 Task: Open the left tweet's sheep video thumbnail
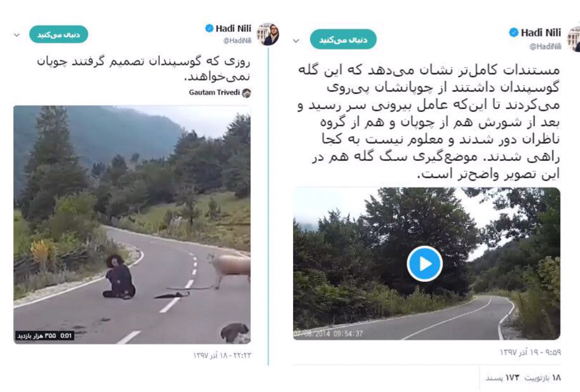coord(132,225)
